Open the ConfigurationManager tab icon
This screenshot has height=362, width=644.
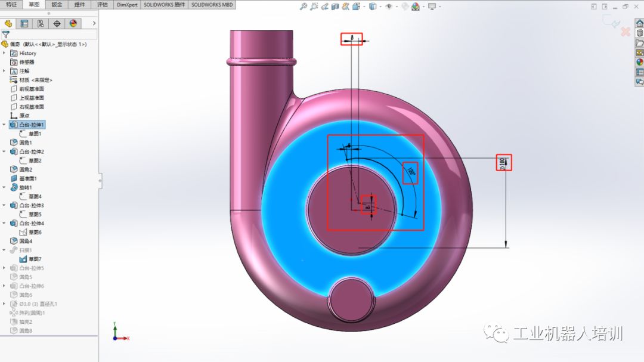[x=41, y=24]
